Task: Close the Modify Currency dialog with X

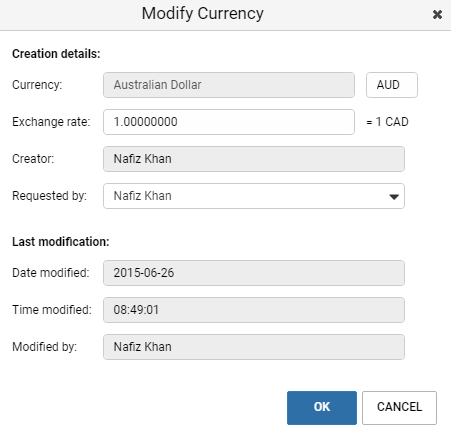Action: tap(437, 14)
